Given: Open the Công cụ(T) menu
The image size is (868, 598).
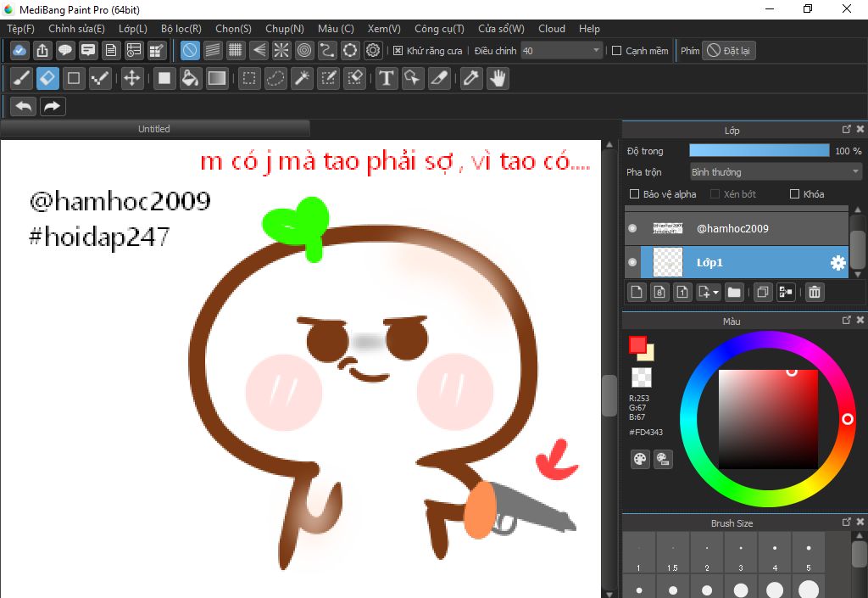Looking at the screenshot, I should point(439,29).
